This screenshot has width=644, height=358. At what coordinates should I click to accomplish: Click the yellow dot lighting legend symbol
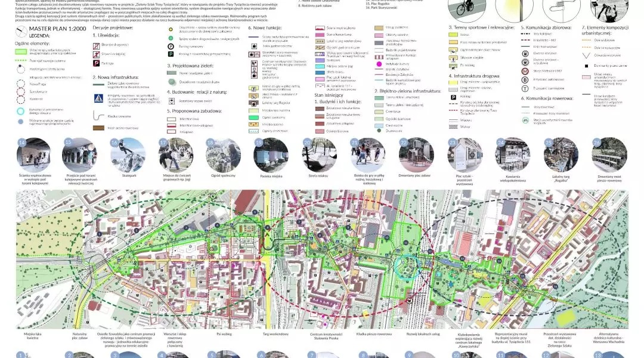(171, 30)
